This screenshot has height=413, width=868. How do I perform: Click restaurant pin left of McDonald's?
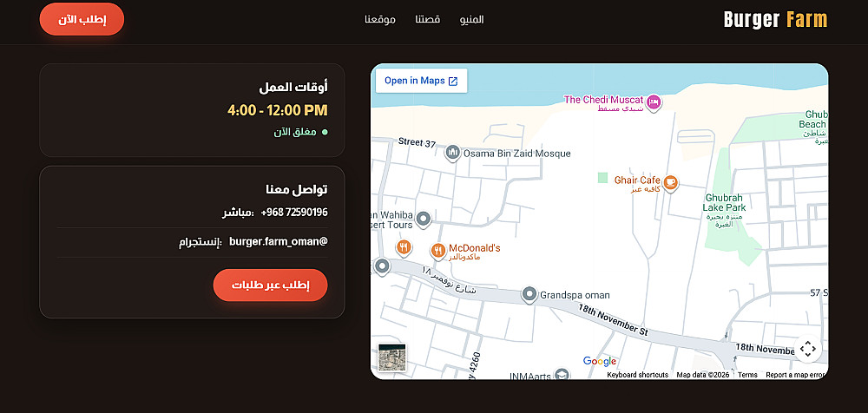click(x=404, y=247)
